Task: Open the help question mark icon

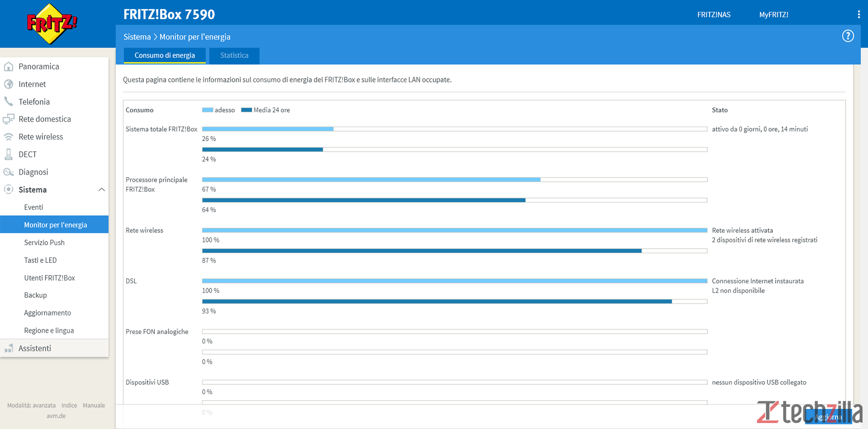Action: [x=848, y=36]
